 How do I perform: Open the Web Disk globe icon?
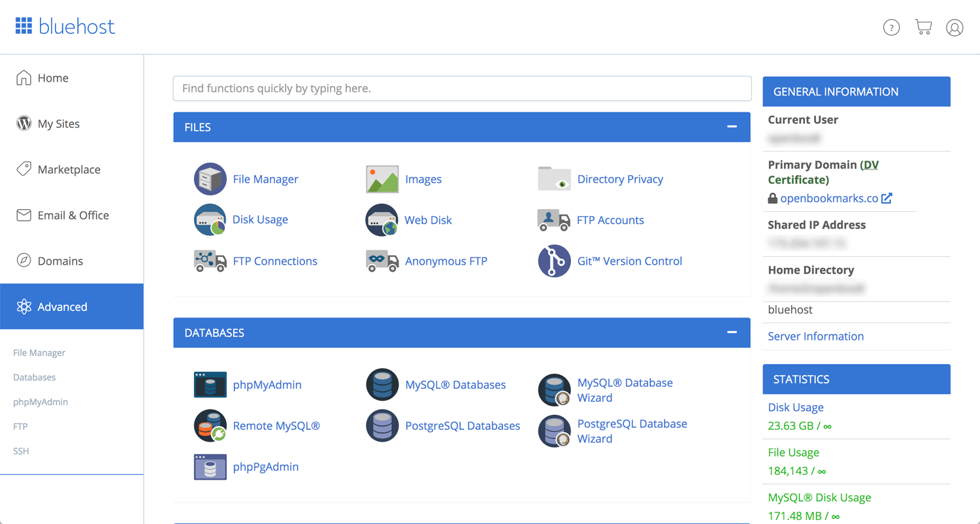pos(382,220)
